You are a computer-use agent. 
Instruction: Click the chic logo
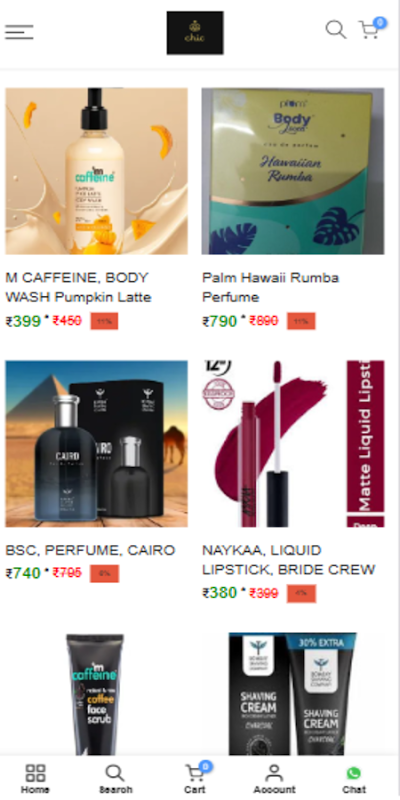tap(195, 33)
